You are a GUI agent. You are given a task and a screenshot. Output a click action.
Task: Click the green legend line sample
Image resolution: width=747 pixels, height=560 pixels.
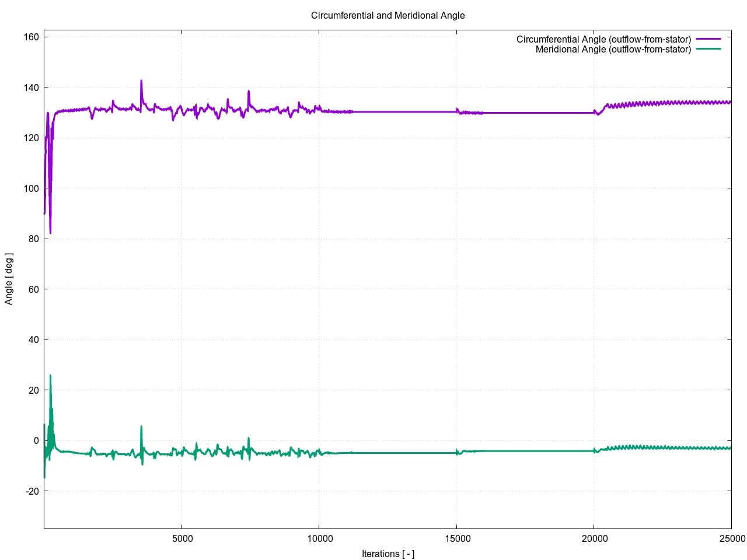(708, 49)
